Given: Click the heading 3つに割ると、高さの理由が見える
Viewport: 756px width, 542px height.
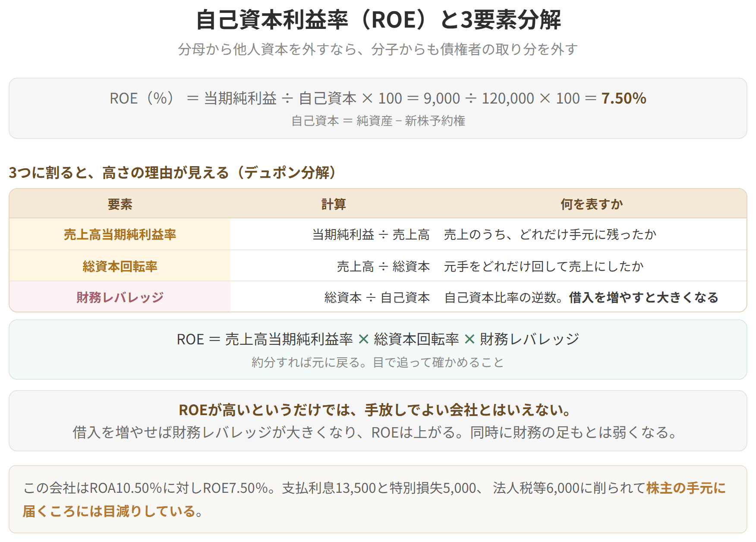Looking at the screenshot, I should (x=173, y=173).
